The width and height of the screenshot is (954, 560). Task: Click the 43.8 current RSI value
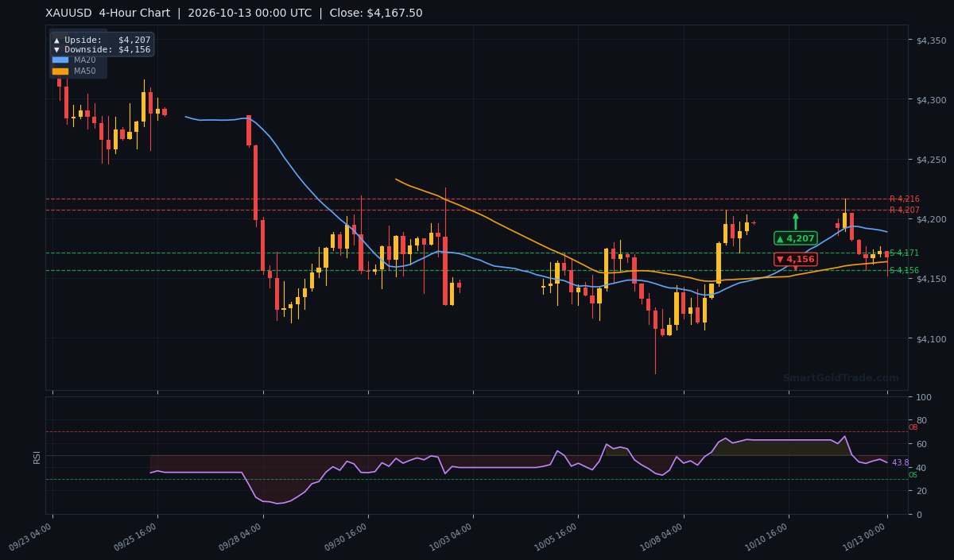coord(900,462)
